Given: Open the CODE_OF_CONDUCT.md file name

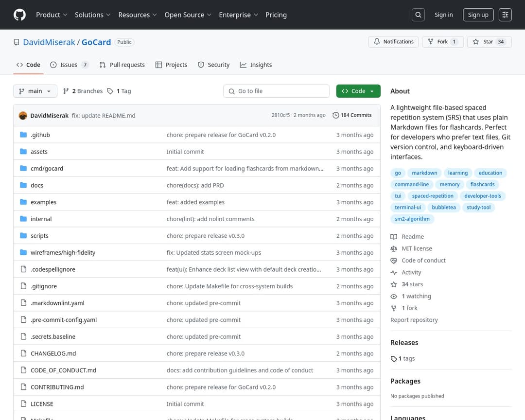Looking at the screenshot, I should point(63,370).
